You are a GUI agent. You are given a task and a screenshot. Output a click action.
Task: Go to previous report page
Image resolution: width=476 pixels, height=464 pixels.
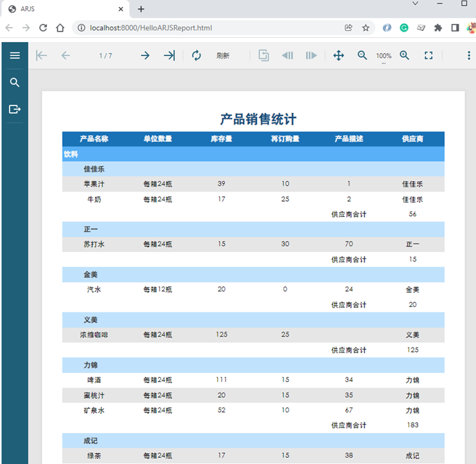click(x=65, y=56)
